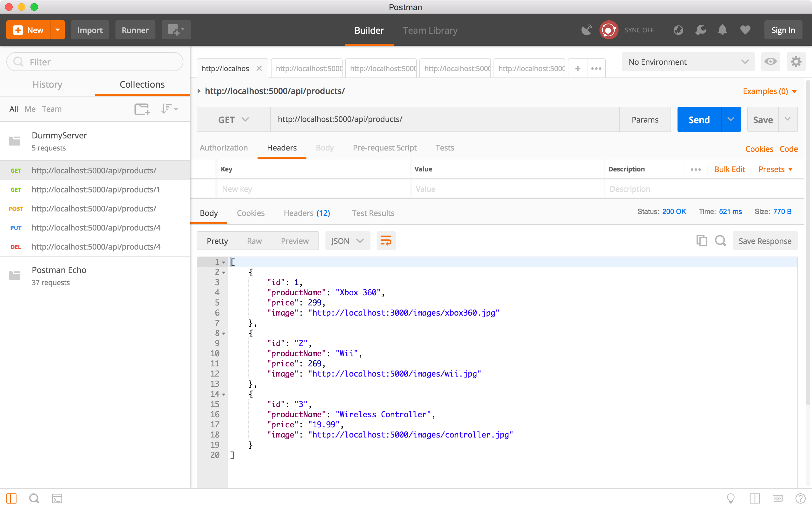Select PUT api/products/4 request

coord(95,228)
